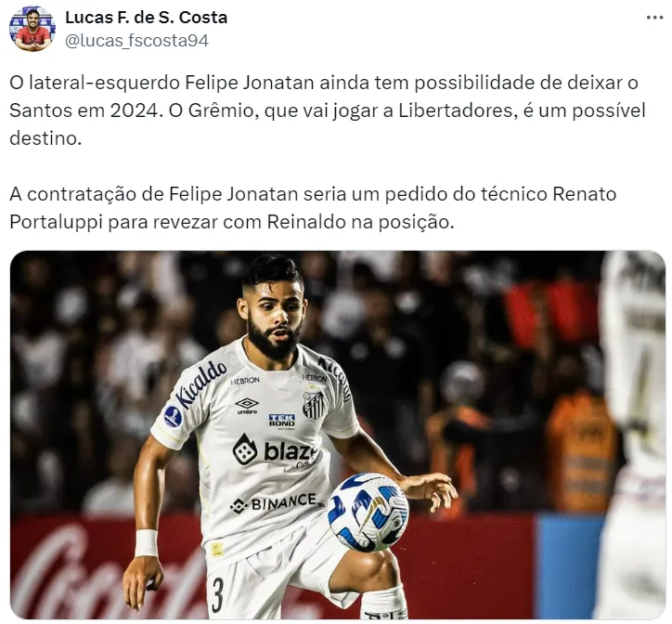Click the paragraph mentioning Renato Portaluppi
The image size is (672, 624).
tap(313, 208)
